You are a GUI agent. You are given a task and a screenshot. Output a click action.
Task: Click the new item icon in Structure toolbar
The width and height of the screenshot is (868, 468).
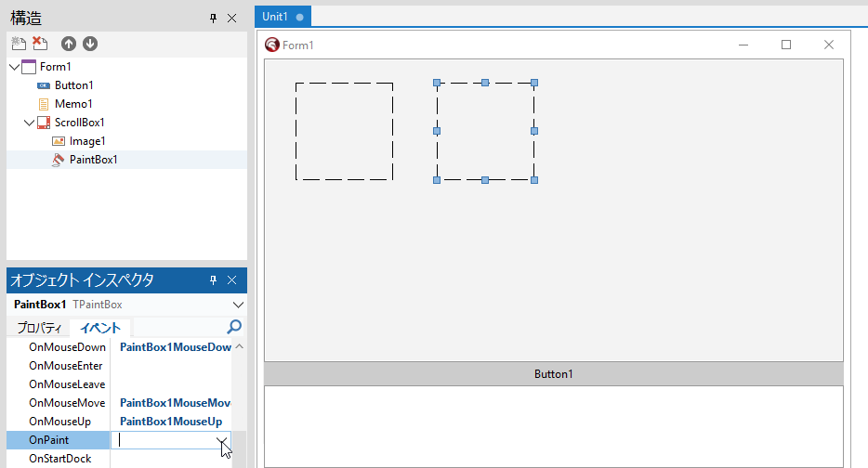pyautogui.click(x=18, y=44)
